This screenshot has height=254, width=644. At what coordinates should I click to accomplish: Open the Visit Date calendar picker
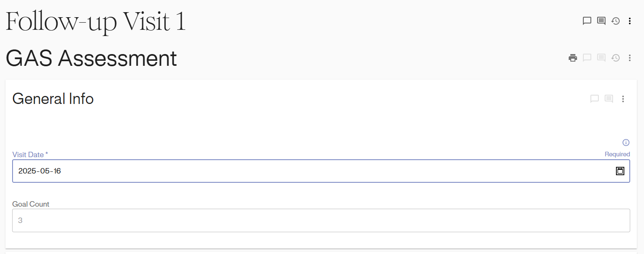(x=620, y=171)
